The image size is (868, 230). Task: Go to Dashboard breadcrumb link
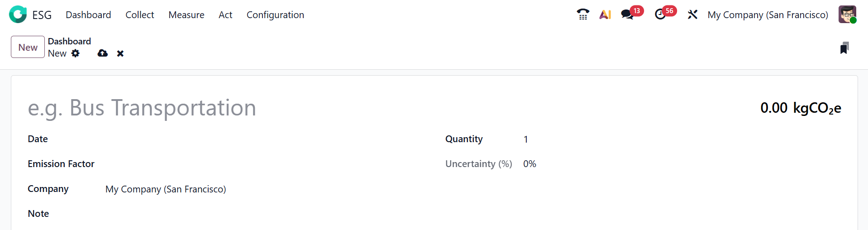(x=69, y=41)
